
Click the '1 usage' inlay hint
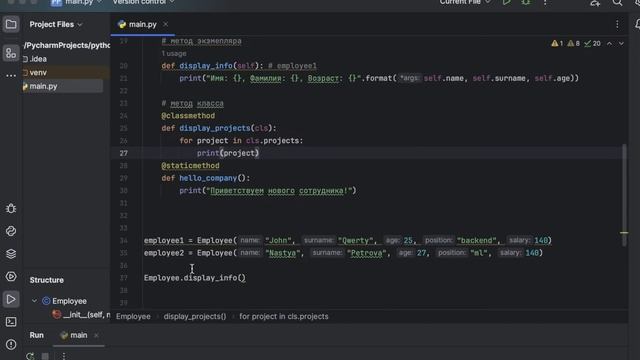[x=174, y=53]
